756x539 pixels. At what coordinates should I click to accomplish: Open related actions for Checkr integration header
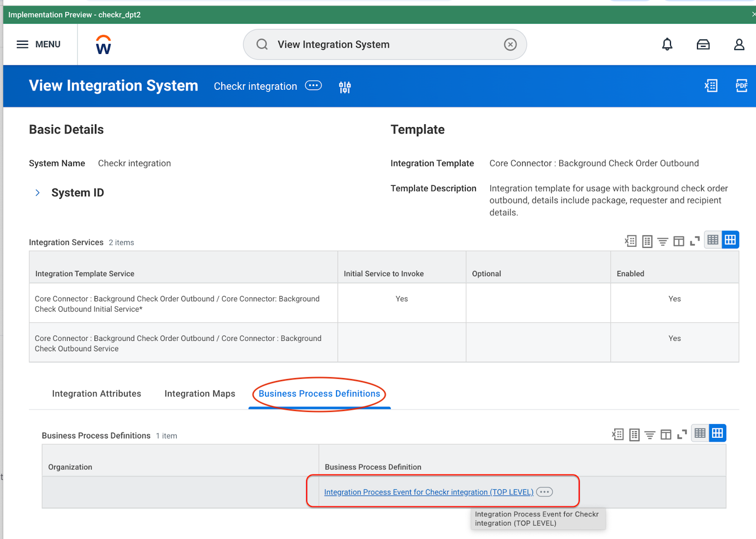click(x=313, y=86)
